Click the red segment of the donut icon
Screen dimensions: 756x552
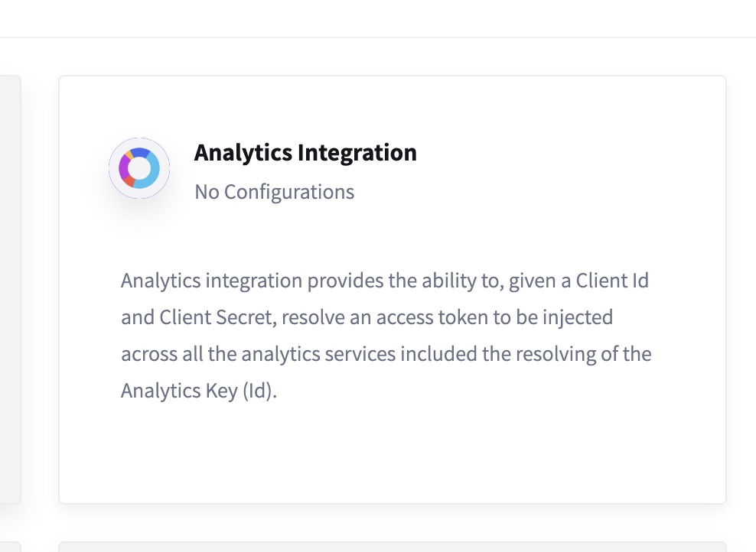(x=129, y=181)
